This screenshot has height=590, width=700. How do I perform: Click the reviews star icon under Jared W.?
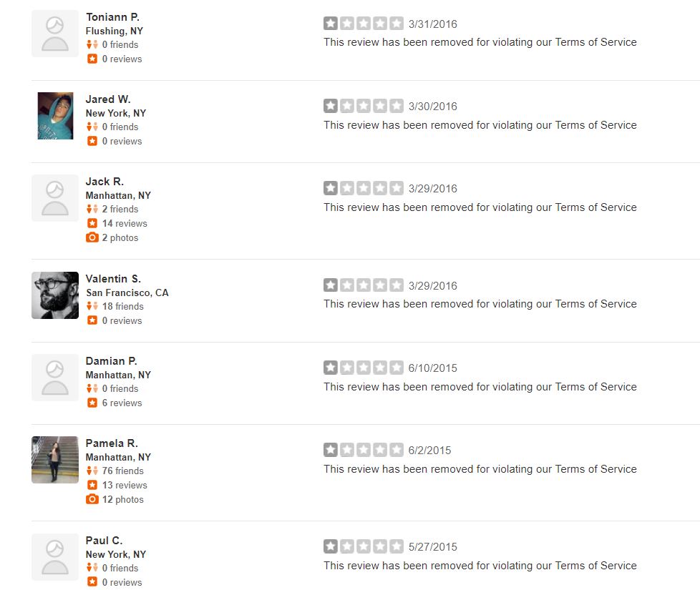coord(92,141)
